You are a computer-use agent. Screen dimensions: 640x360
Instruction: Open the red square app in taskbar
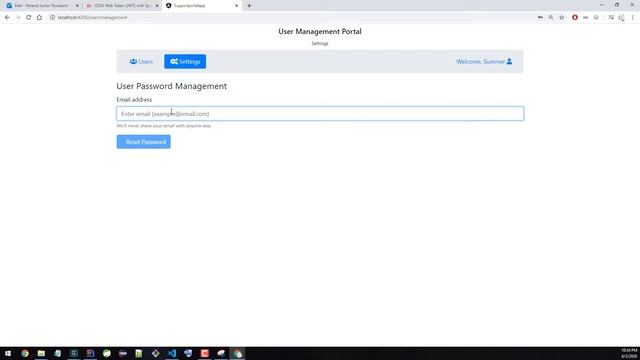pos(204,353)
